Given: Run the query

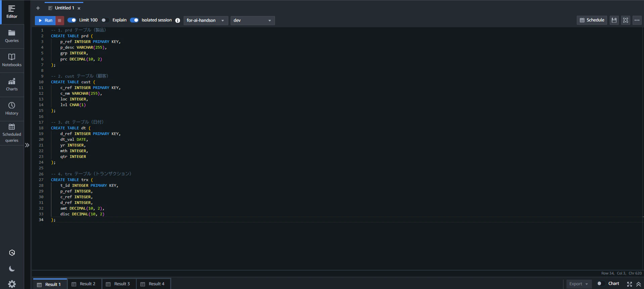Looking at the screenshot, I should (x=45, y=20).
